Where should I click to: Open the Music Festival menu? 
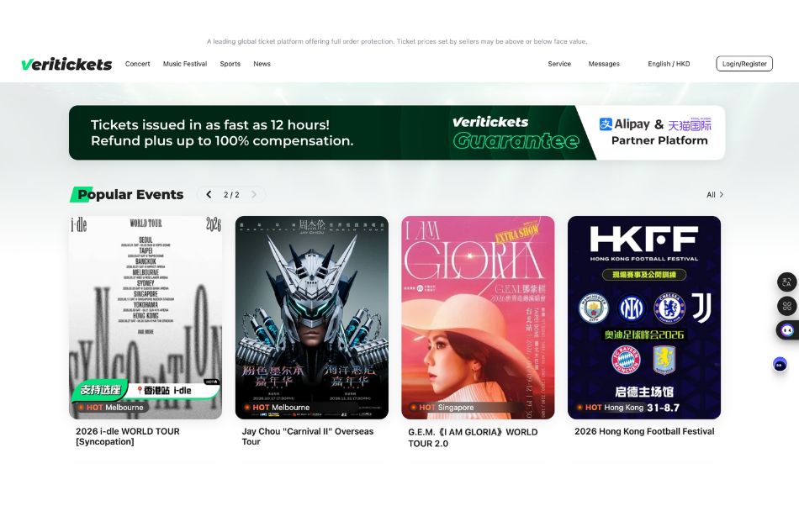[x=185, y=64]
